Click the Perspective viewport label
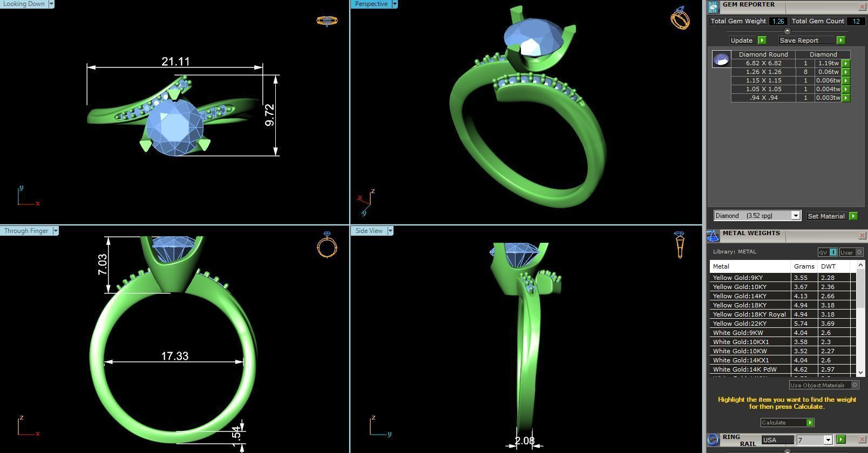This screenshot has width=868, height=453. (x=371, y=4)
